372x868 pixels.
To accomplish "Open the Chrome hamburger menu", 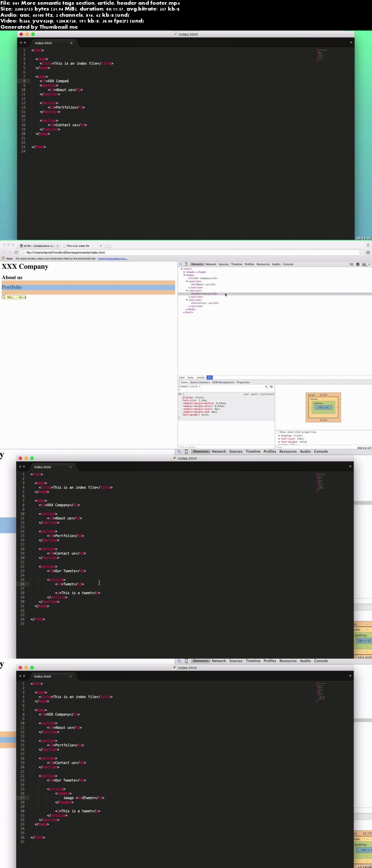I will pos(368,252).
